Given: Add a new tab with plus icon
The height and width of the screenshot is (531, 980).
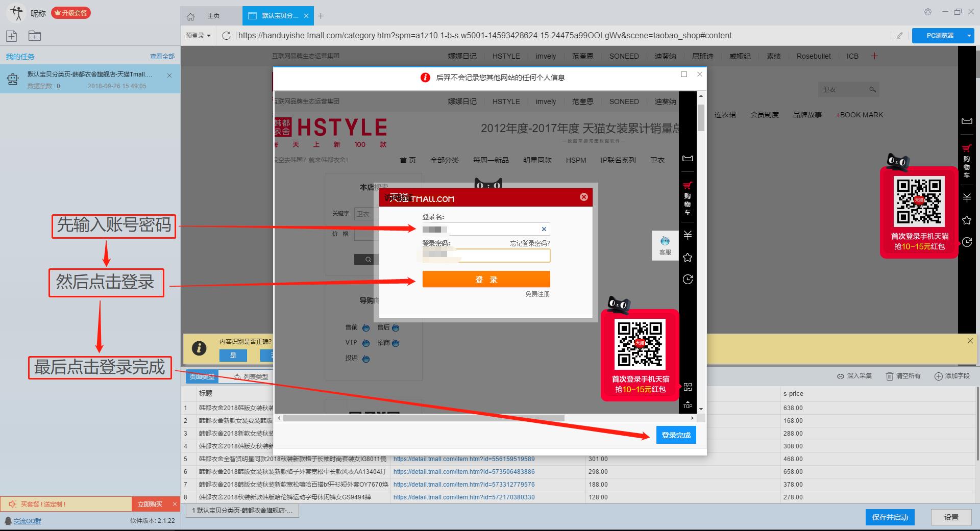Looking at the screenshot, I should (x=321, y=16).
